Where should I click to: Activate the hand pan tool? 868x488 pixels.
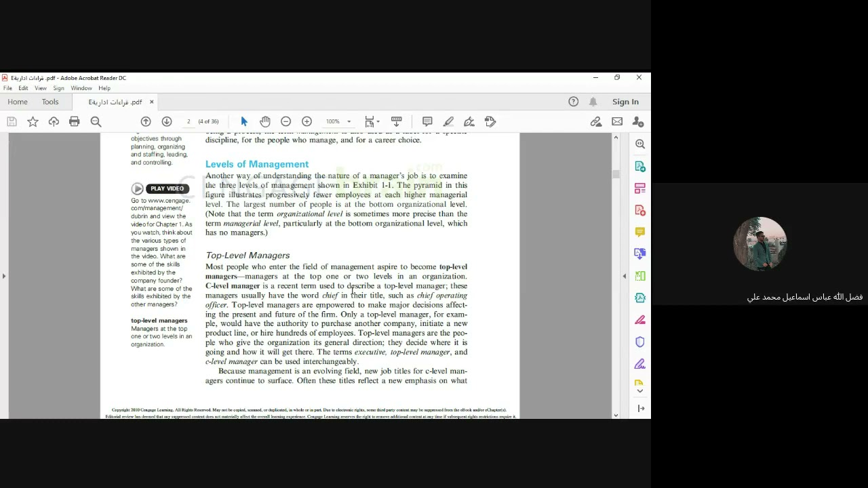pos(265,121)
